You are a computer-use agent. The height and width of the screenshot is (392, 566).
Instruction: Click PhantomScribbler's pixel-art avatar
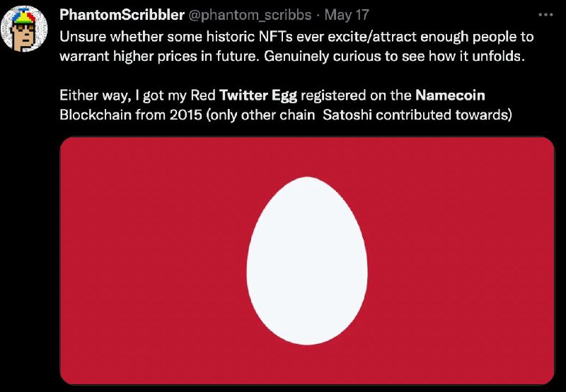pos(24,28)
